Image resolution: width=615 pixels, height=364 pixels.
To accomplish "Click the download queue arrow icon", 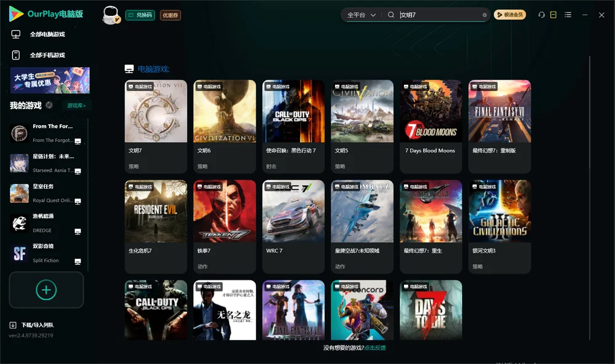I will click(x=13, y=325).
